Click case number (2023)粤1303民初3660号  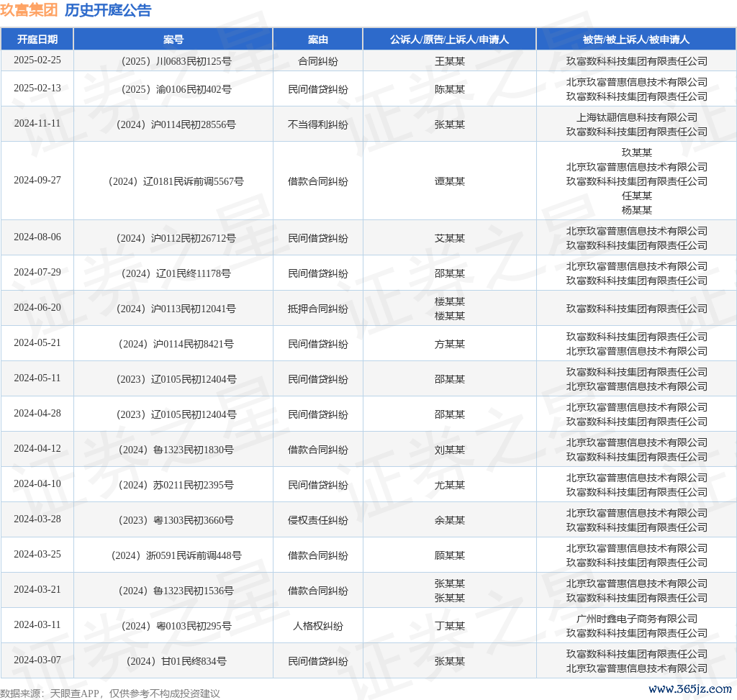176,520
